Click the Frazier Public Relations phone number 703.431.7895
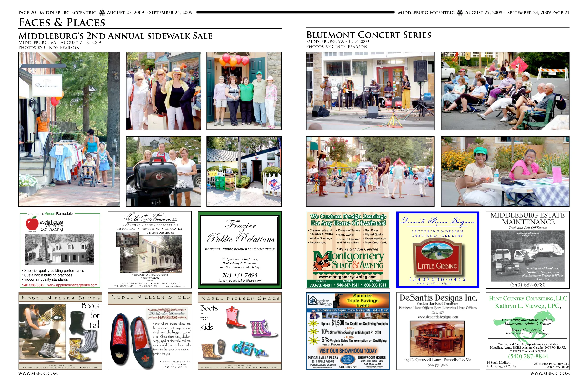This screenshot has height=385, width=588. 240,275
